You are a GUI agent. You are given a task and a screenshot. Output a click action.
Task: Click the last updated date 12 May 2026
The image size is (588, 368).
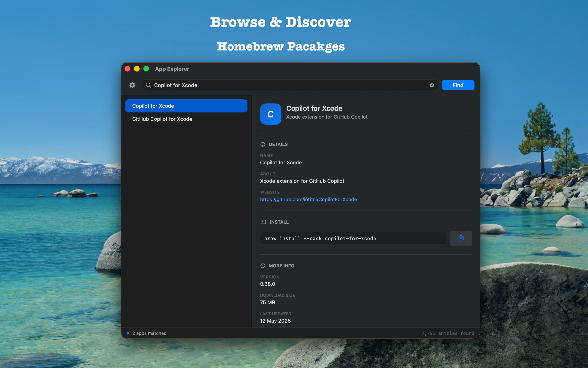[x=275, y=321]
